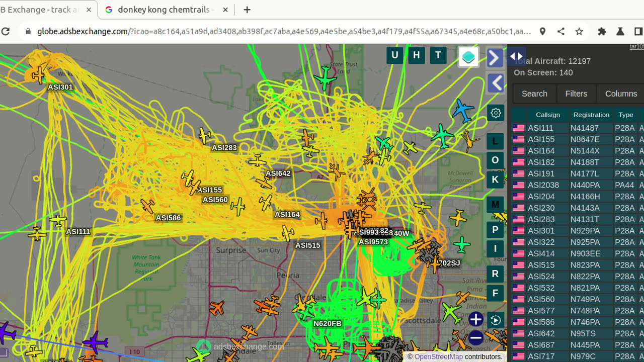Toggle browser side panel icon
Image resolution: width=644 pixels, height=362 pixels.
point(638,31)
